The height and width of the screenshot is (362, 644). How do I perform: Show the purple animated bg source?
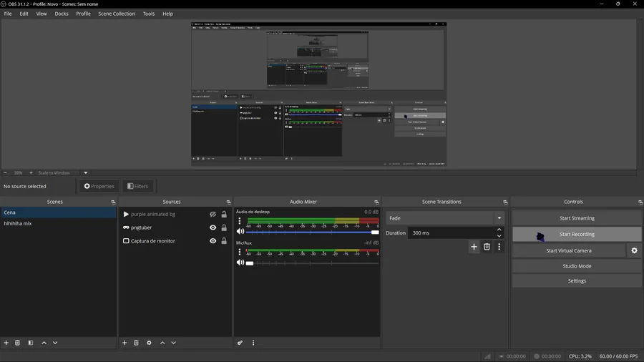(213, 214)
